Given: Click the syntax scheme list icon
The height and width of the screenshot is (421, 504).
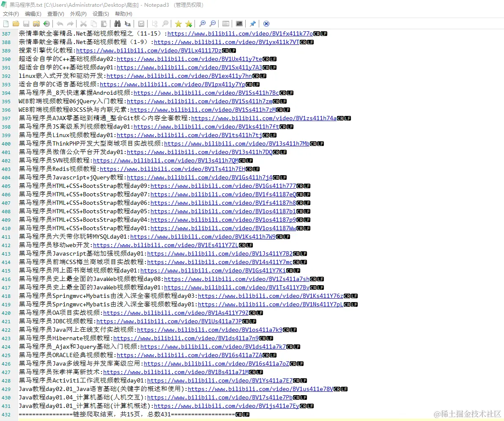Looking at the screenshot, I should [226, 24].
